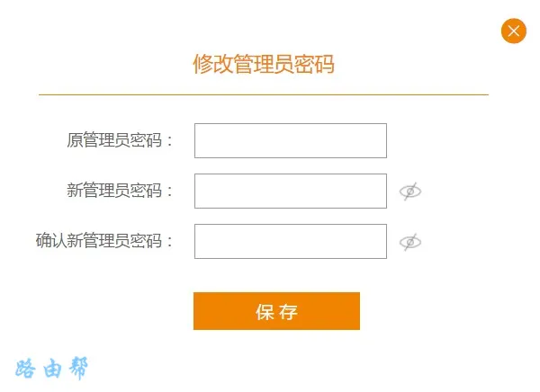Click the orange X icon

click(513, 31)
